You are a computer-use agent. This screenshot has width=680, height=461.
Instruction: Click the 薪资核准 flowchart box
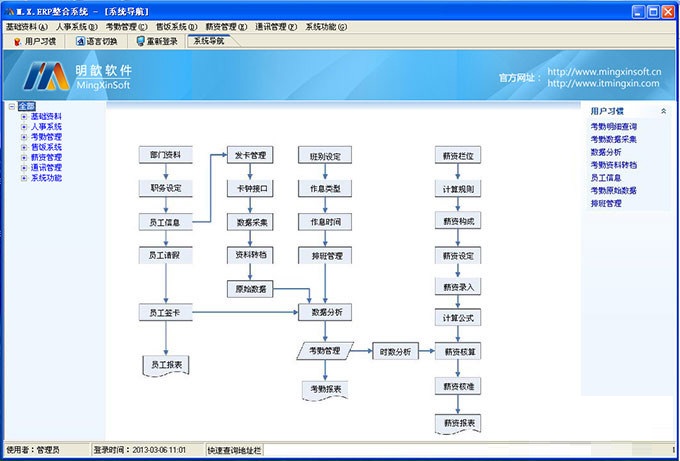tap(458, 386)
